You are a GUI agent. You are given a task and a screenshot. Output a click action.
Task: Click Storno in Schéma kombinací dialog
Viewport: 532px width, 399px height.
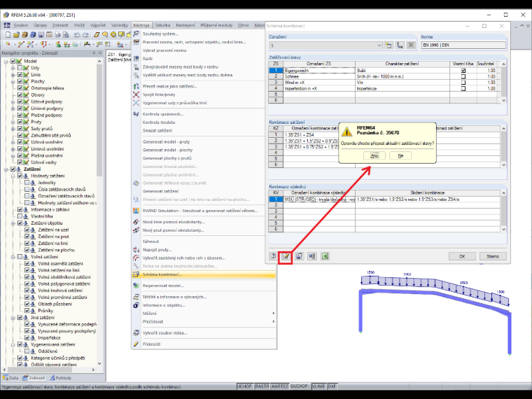pos(493,256)
